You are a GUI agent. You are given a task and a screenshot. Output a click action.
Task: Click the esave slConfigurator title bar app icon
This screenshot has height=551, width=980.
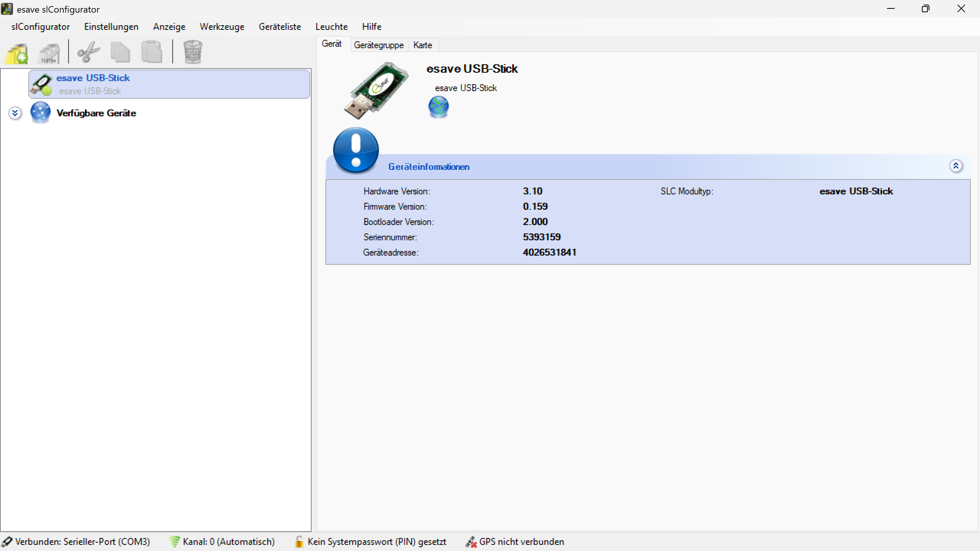point(7,9)
